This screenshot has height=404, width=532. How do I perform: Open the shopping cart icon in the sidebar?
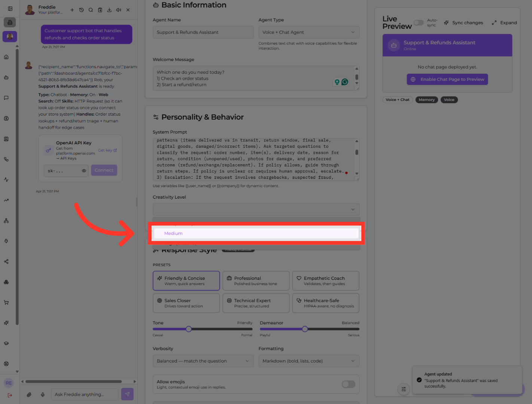6,302
